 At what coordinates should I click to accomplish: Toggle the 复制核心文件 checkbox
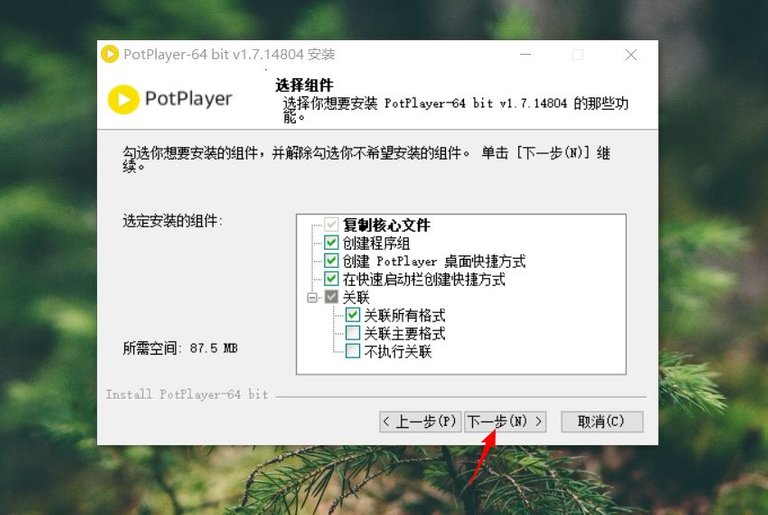point(331,224)
